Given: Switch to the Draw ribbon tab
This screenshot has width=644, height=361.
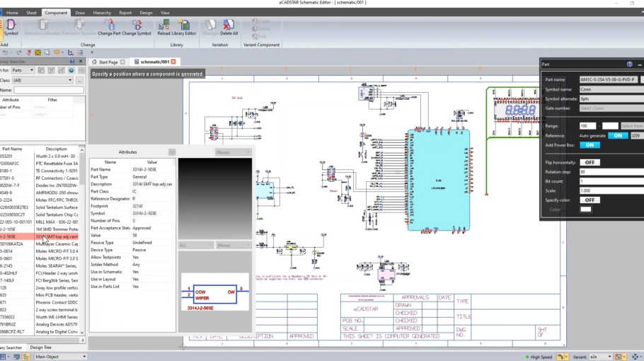Looking at the screenshot, I should tap(80, 13).
